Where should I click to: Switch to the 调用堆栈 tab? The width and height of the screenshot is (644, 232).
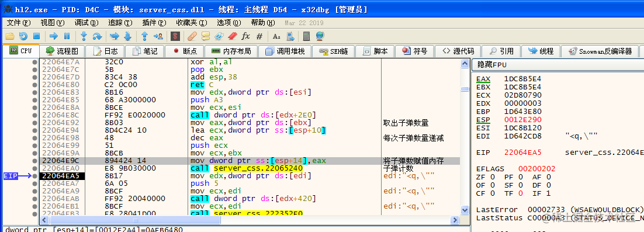pos(285,51)
